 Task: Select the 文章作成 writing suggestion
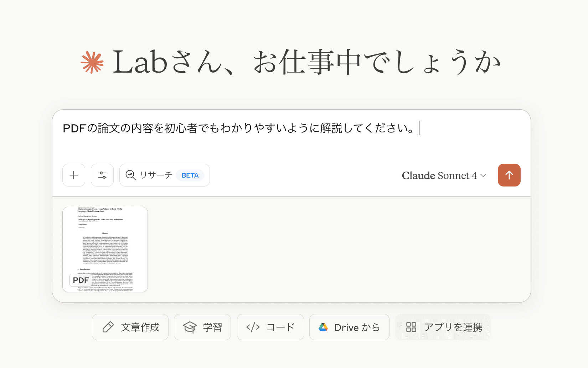pyautogui.click(x=140, y=327)
